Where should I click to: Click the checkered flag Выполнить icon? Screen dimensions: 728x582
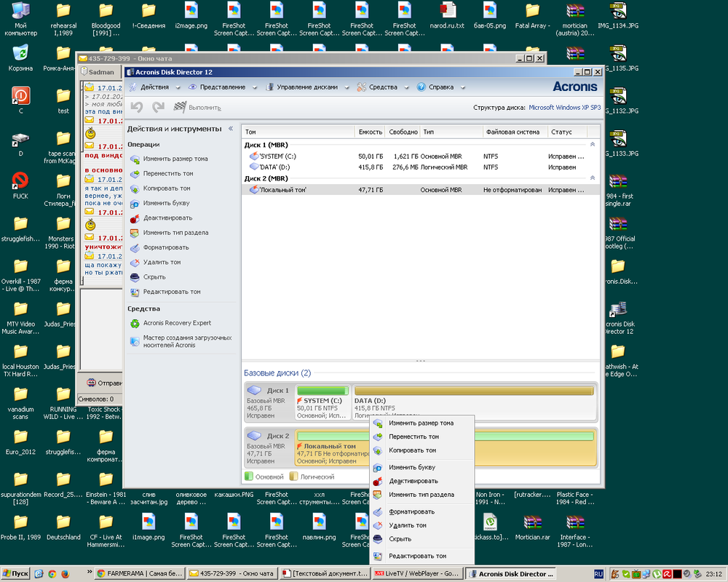pos(180,107)
